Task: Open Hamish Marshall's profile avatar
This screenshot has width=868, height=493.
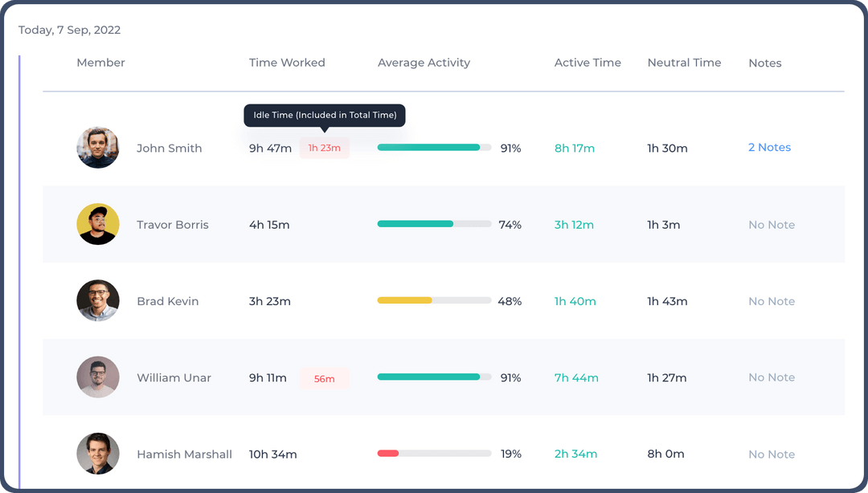Action: 97,454
